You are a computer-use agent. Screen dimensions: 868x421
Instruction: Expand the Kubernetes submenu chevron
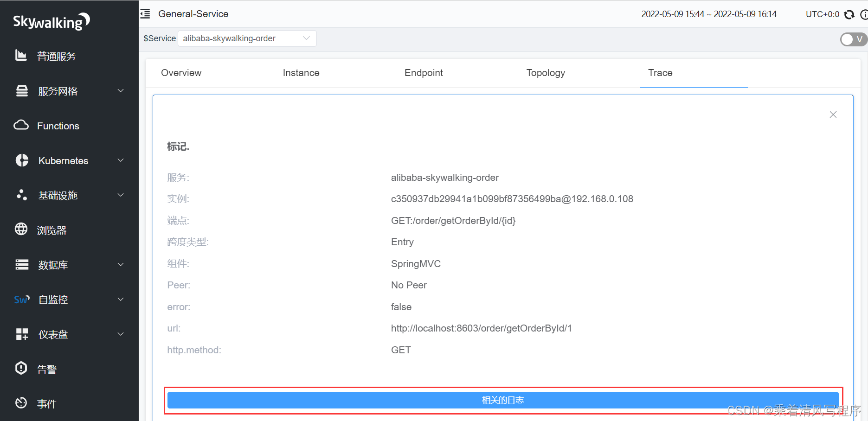pos(121,160)
